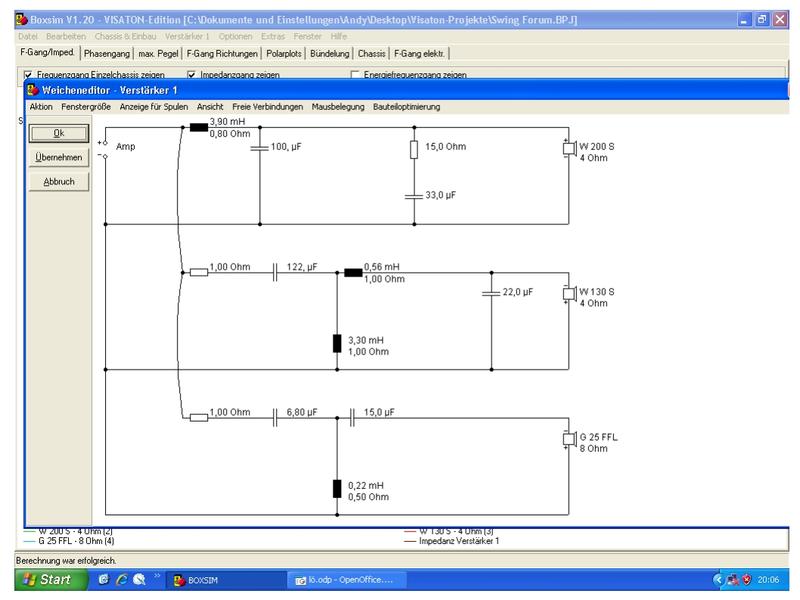Image resolution: width=800 pixels, height=600 pixels.
Task: Open the Aktion menu
Action: pyautogui.click(x=41, y=107)
